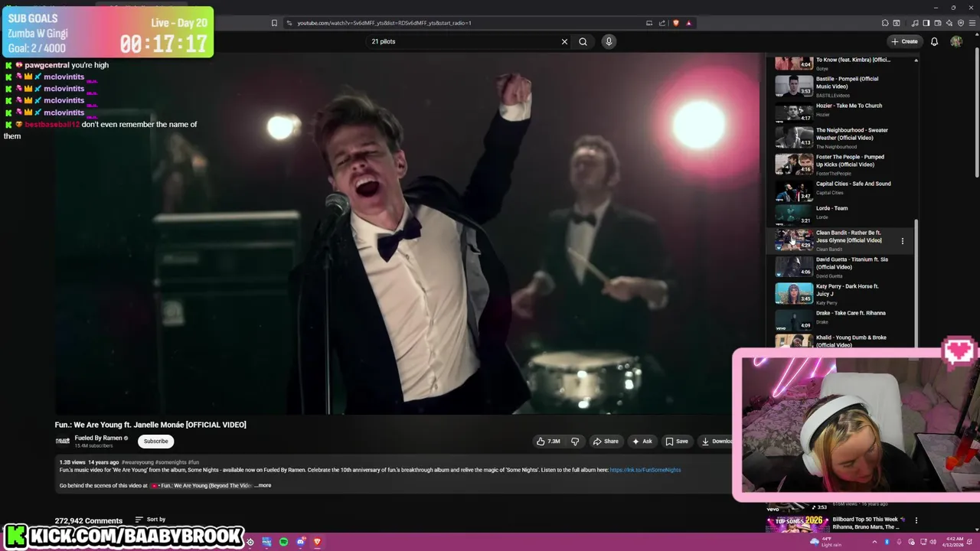
Task: Click the video title text
Action: point(150,425)
